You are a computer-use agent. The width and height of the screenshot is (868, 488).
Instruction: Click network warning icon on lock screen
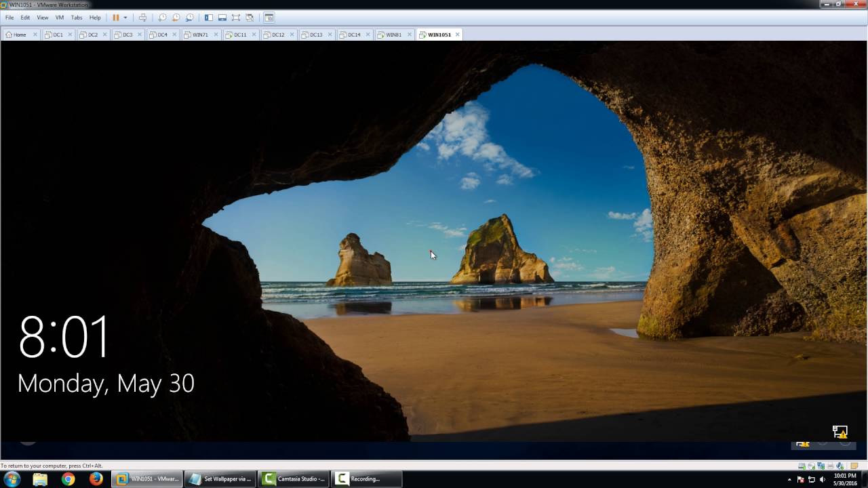[x=840, y=432]
